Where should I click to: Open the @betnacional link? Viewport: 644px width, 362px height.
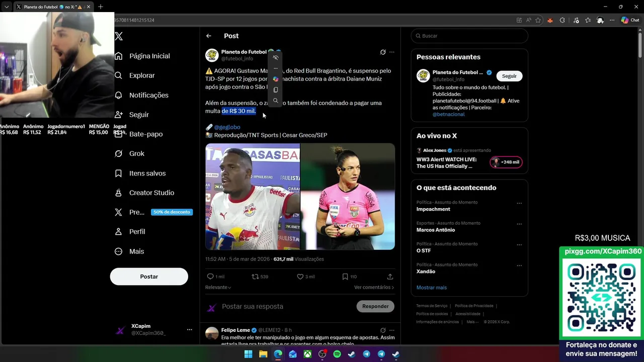(449, 114)
